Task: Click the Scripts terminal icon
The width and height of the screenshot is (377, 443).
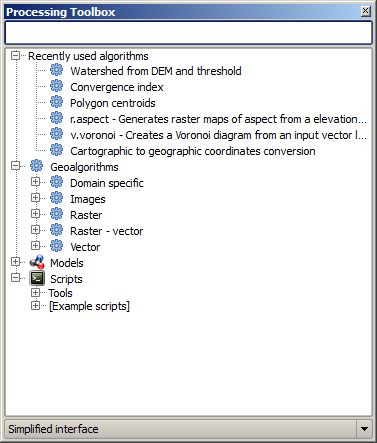Action: [x=37, y=278]
